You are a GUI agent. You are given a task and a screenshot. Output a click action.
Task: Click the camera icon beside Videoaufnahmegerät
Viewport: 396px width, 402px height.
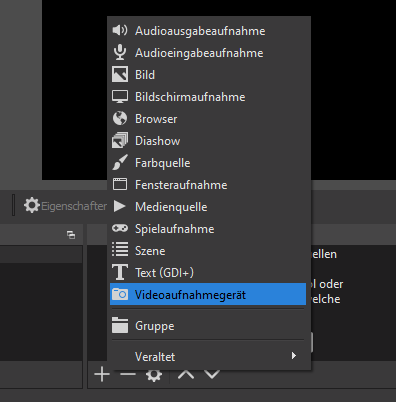(x=120, y=294)
